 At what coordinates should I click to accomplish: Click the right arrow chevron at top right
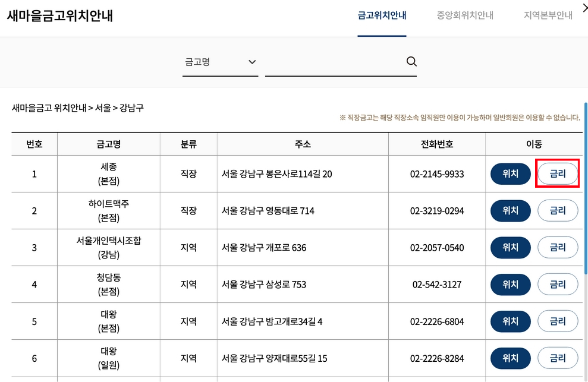pyautogui.click(x=584, y=8)
